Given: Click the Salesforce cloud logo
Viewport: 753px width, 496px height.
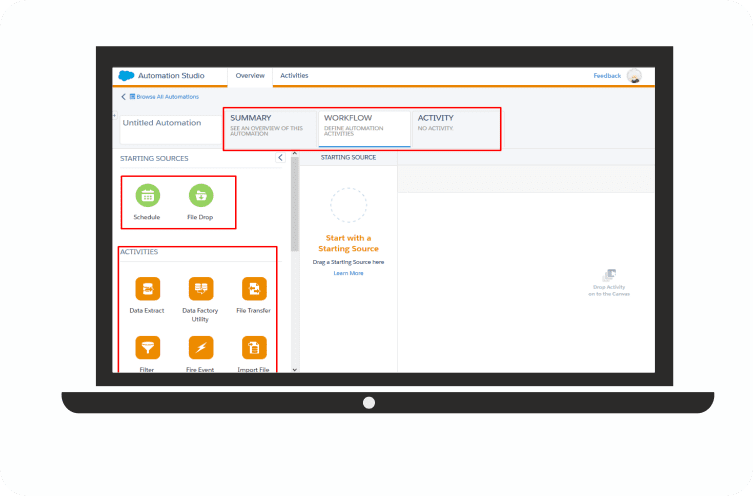Looking at the screenshot, I should tap(126, 76).
